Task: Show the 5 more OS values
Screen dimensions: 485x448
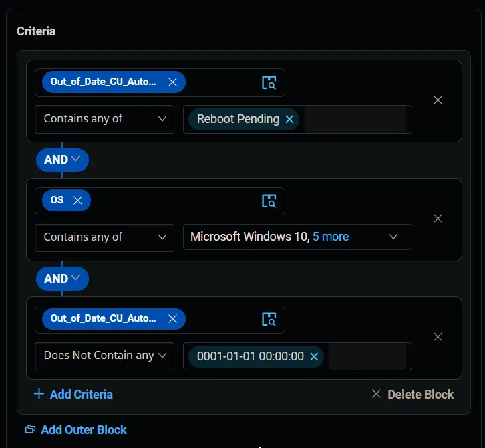Action: pos(331,237)
